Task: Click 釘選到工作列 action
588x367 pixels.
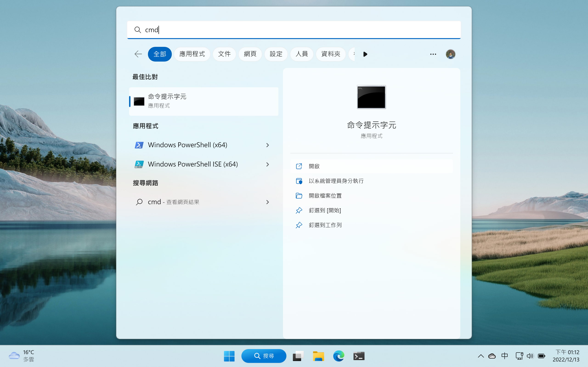Action: tap(325, 225)
